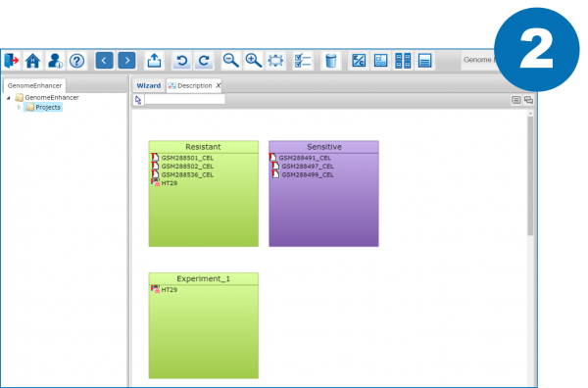The width and height of the screenshot is (588, 388).
Task: Select HT29 item in the Experiment_1 box
Action: coord(165,290)
